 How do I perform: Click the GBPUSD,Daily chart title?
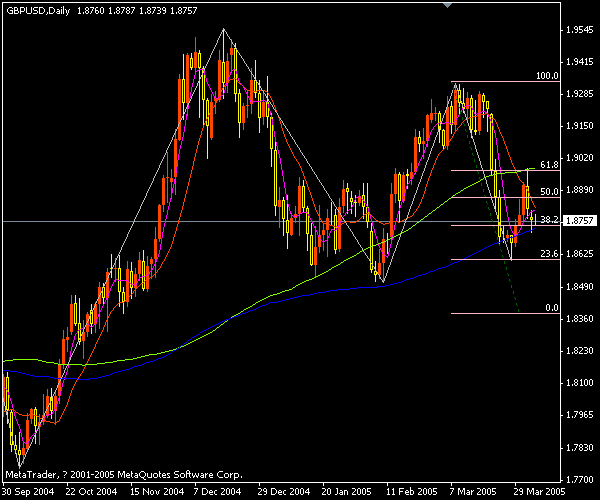click(38, 11)
